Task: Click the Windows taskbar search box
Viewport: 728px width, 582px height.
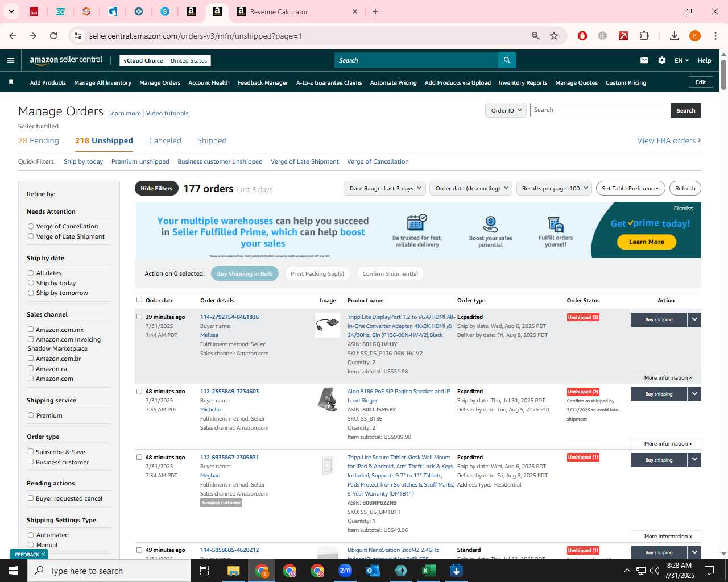Action: (109, 571)
